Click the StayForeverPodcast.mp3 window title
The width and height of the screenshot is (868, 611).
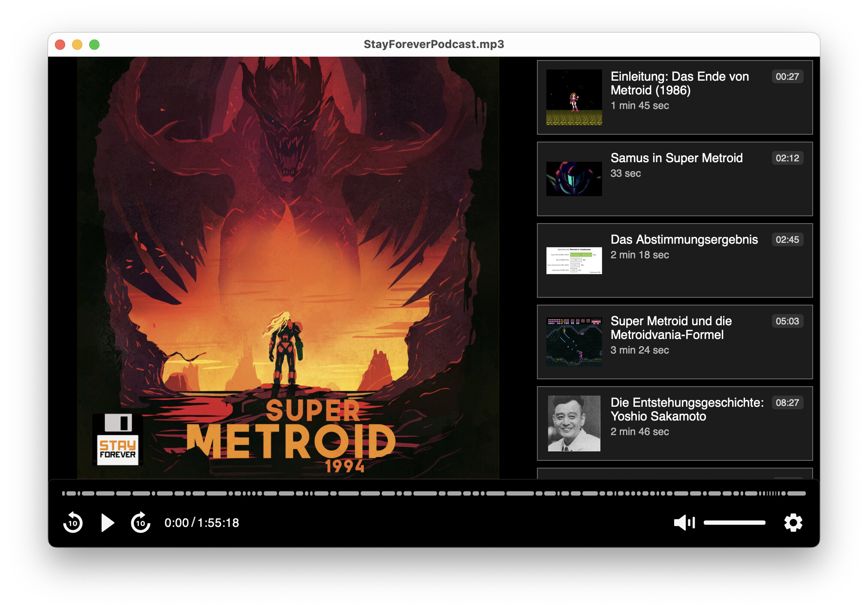click(434, 44)
